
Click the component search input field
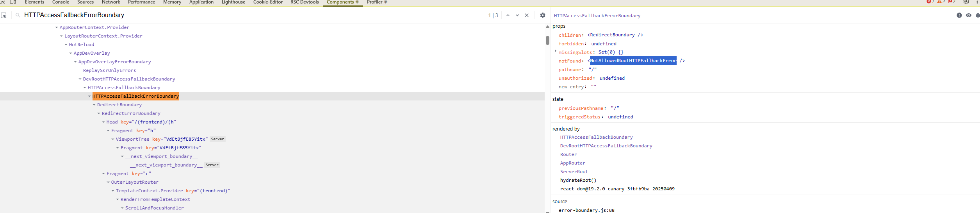pos(250,15)
